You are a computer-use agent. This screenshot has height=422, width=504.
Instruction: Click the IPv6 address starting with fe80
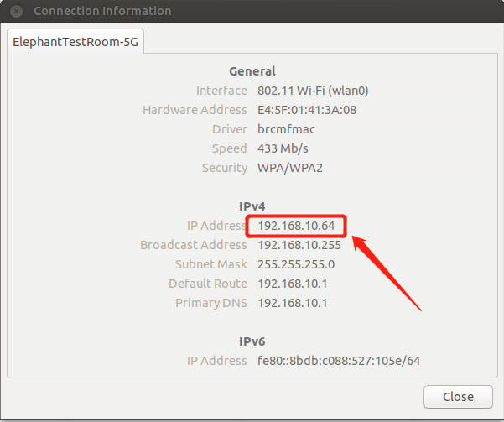[x=339, y=361]
